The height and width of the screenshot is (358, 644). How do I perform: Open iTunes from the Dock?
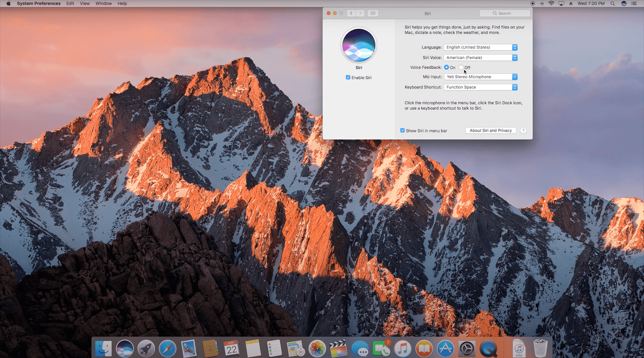click(402, 348)
